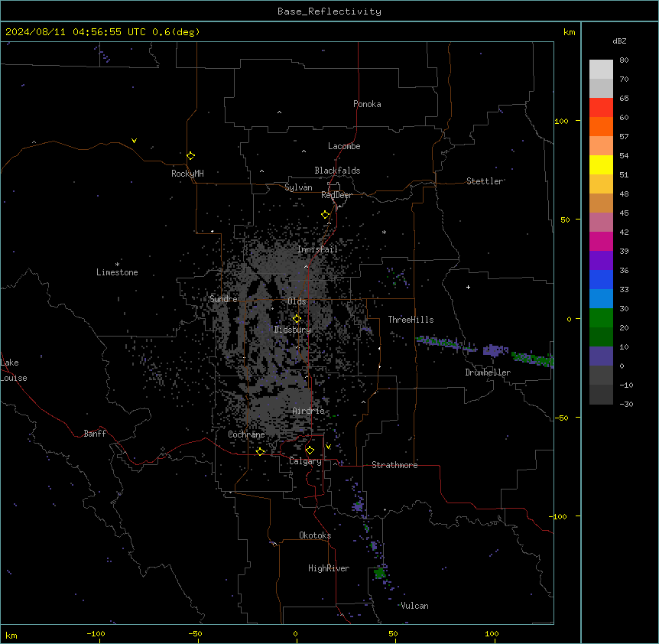Select the RedDeer label
This screenshot has height=644, width=659.
point(336,195)
